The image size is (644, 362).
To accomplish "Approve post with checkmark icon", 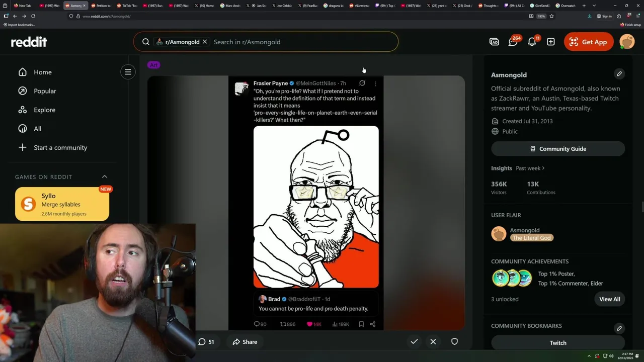I will [x=414, y=341].
